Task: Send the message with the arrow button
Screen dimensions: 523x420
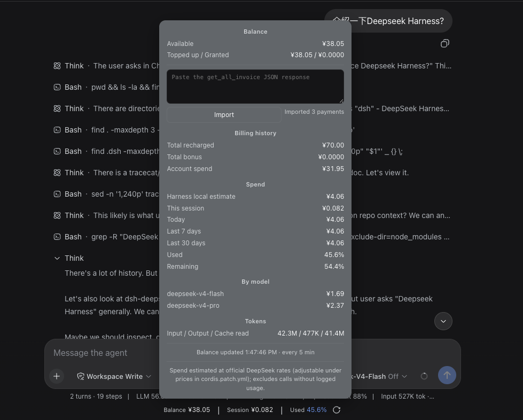Action: (447, 375)
